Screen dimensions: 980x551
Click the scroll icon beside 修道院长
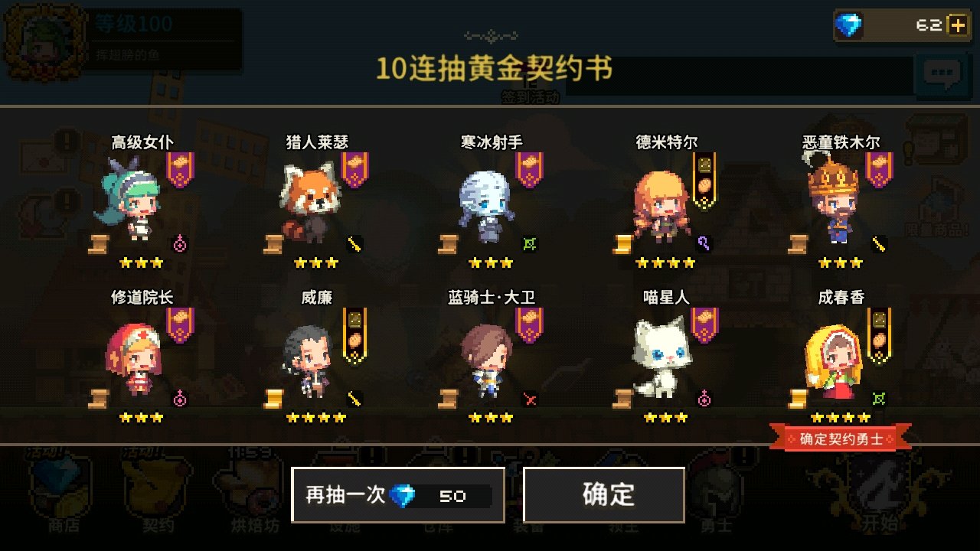pos(98,399)
